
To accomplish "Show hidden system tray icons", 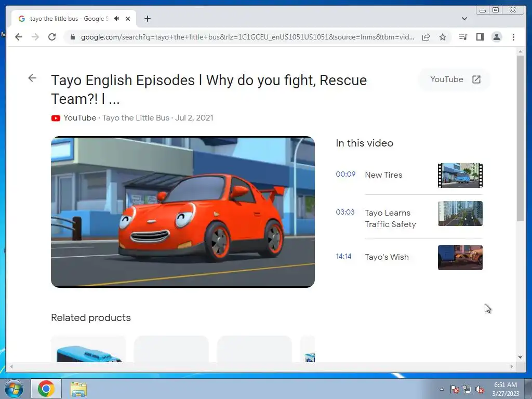I will point(442,389).
